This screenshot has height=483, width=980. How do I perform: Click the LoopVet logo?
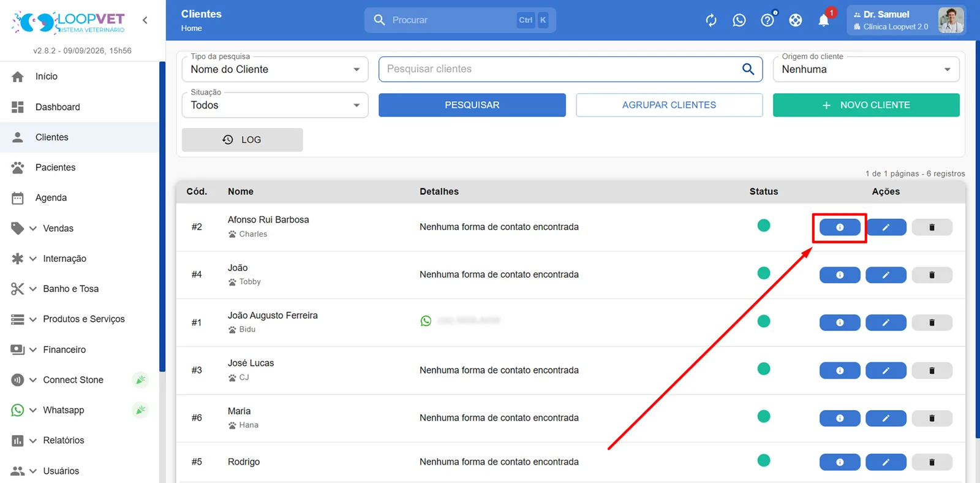tap(68, 22)
